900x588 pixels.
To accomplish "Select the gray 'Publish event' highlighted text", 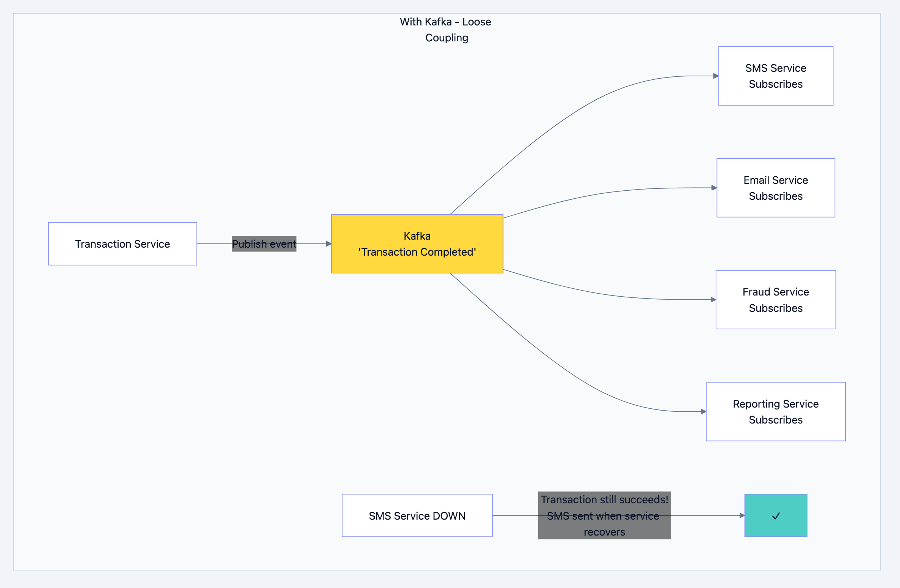I will [264, 243].
